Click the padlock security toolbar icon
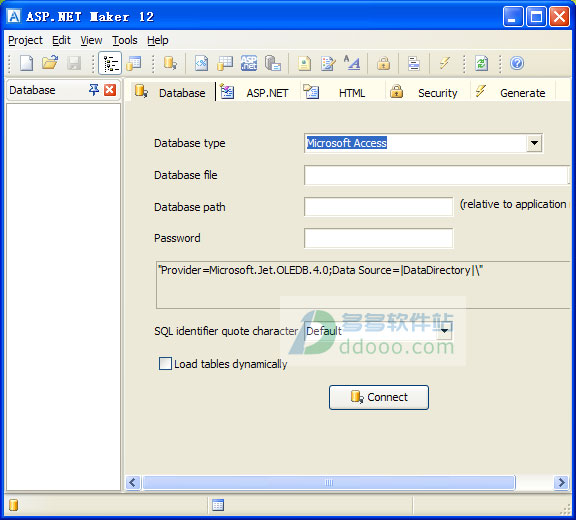 384,63
